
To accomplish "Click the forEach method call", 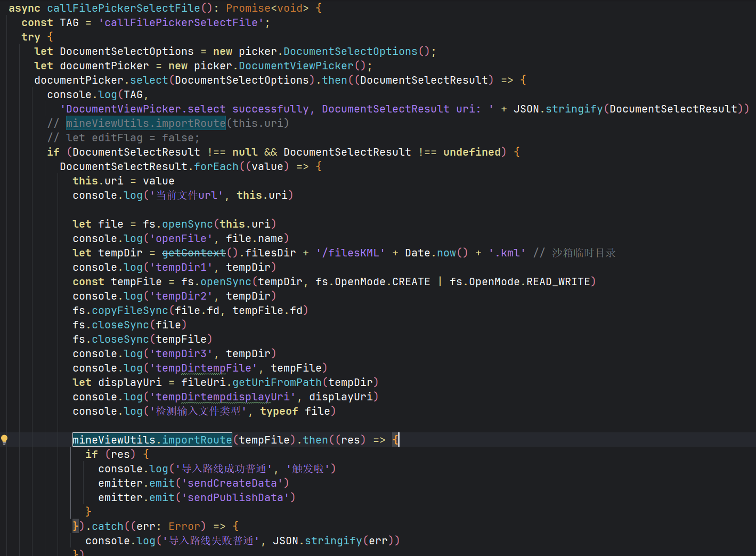I will coord(216,166).
